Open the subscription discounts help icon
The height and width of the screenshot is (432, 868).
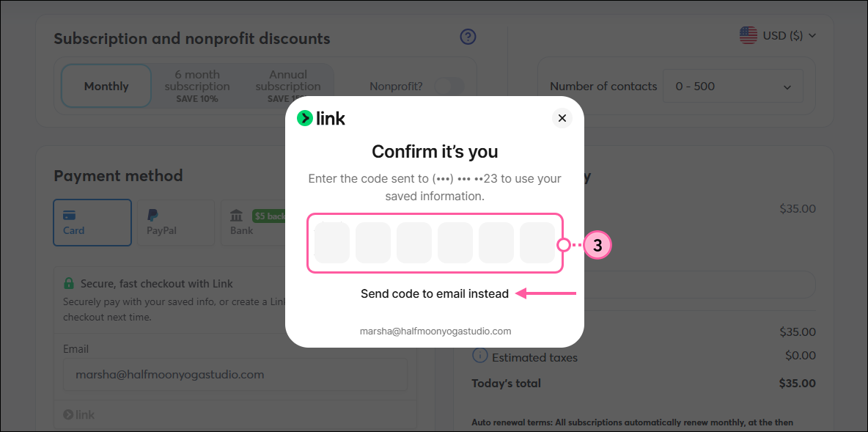click(468, 37)
